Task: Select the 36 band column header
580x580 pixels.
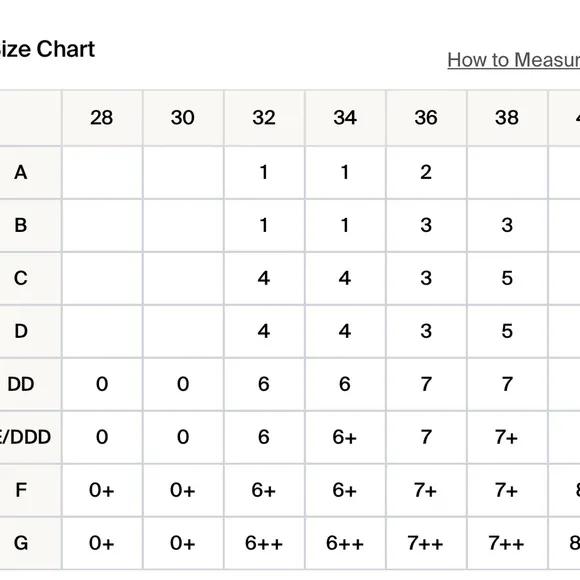Action: click(x=426, y=118)
